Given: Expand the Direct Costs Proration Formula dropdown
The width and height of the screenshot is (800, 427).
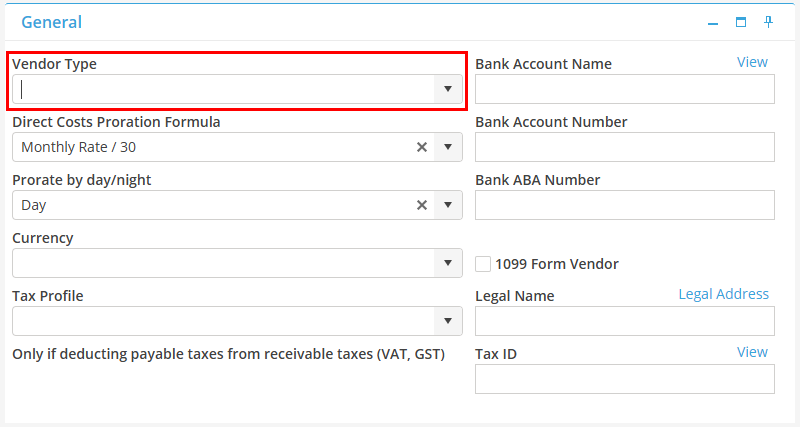Looking at the screenshot, I should tap(448, 147).
